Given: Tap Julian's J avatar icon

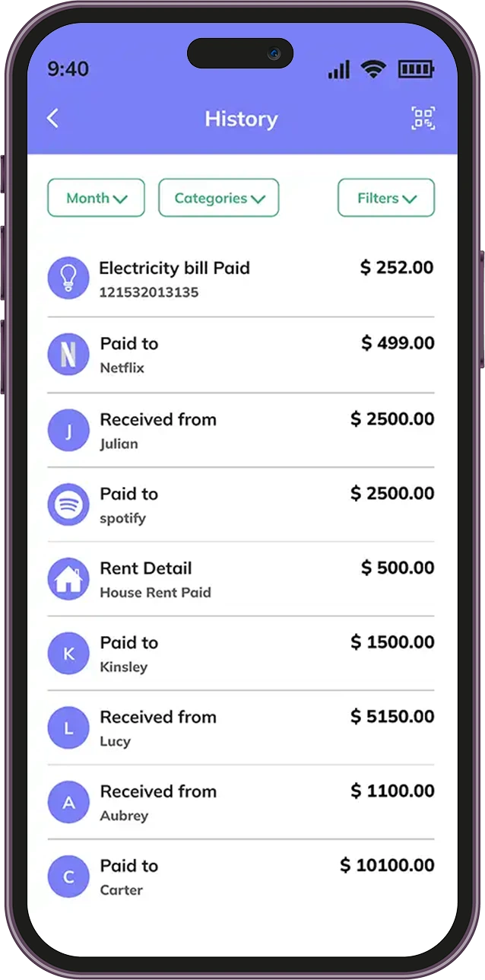Looking at the screenshot, I should [x=68, y=431].
